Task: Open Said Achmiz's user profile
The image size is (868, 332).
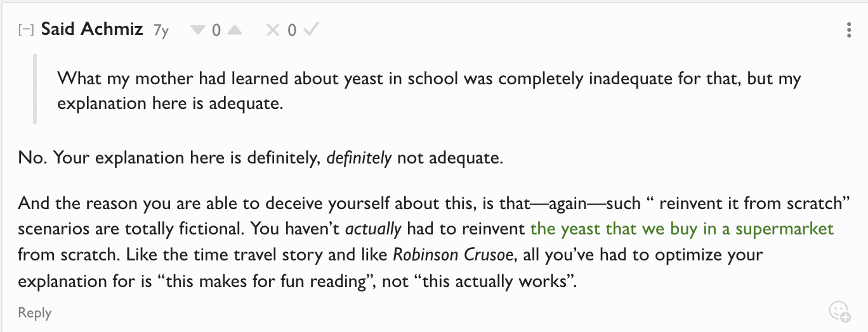Action: pos(92,29)
